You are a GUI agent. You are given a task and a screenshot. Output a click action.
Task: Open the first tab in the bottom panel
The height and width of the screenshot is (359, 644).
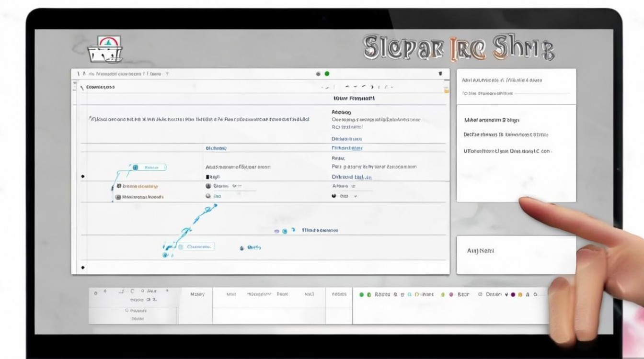pyautogui.click(x=197, y=294)
